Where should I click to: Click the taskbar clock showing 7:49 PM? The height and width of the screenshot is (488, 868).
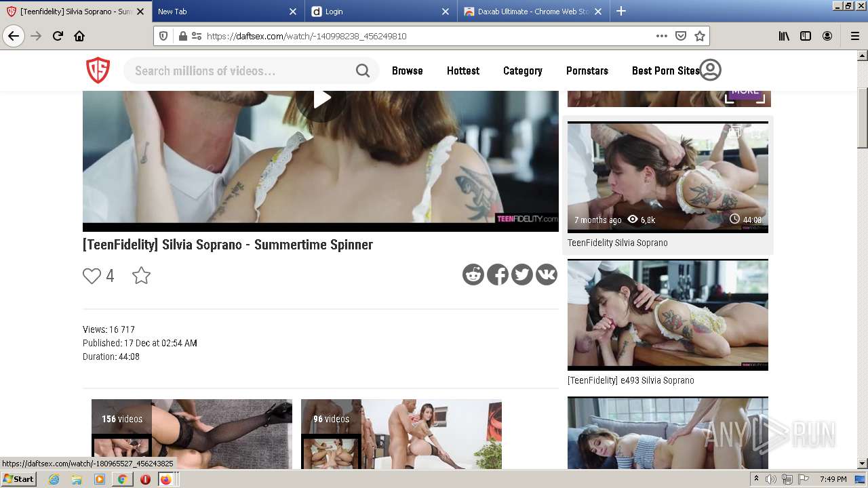point(833,479)
